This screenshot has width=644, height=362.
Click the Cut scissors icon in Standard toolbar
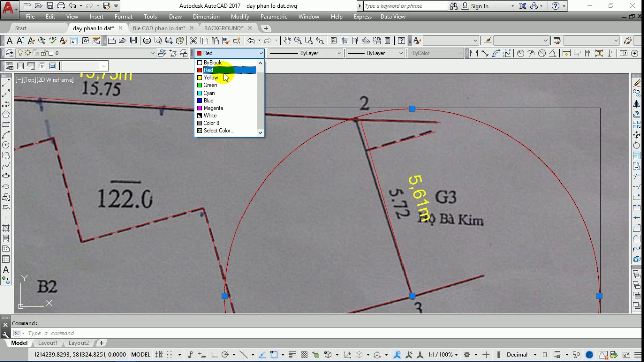(x=193, y=41)
